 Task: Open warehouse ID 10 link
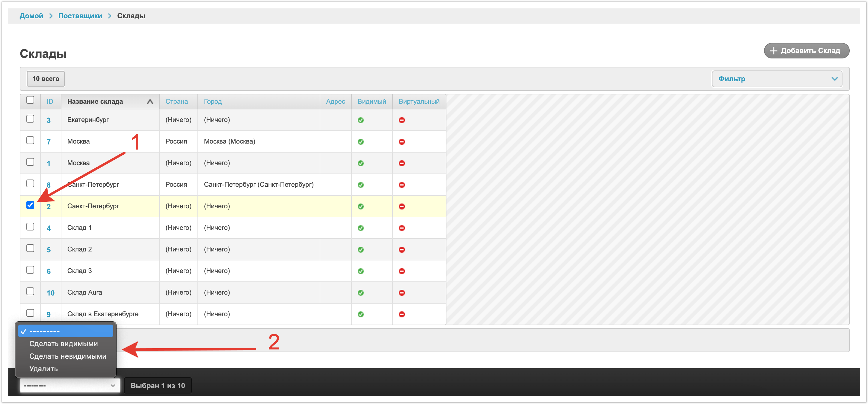[x=51, y=293]
